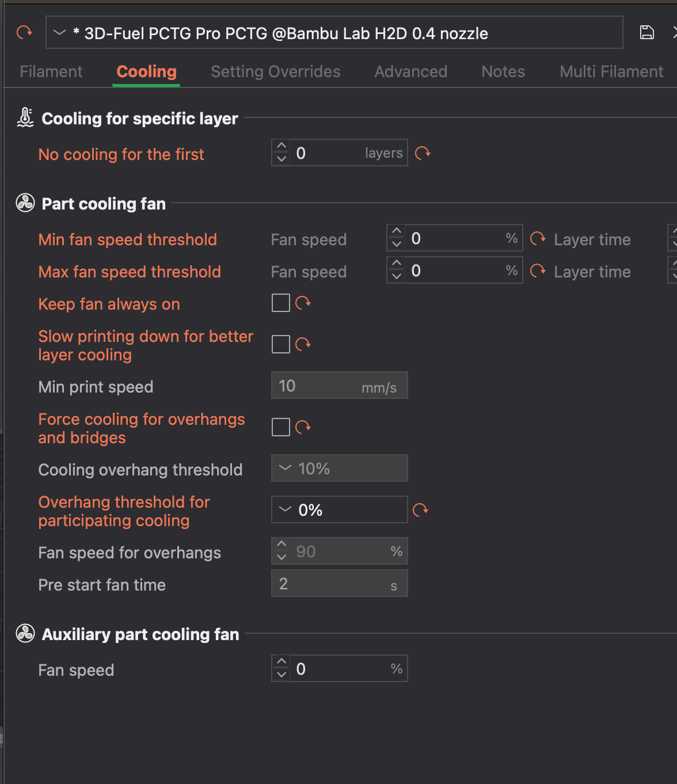Reset Min fan speed threshold fan speed
Screen dimensions: 677x784
(538, 238)
